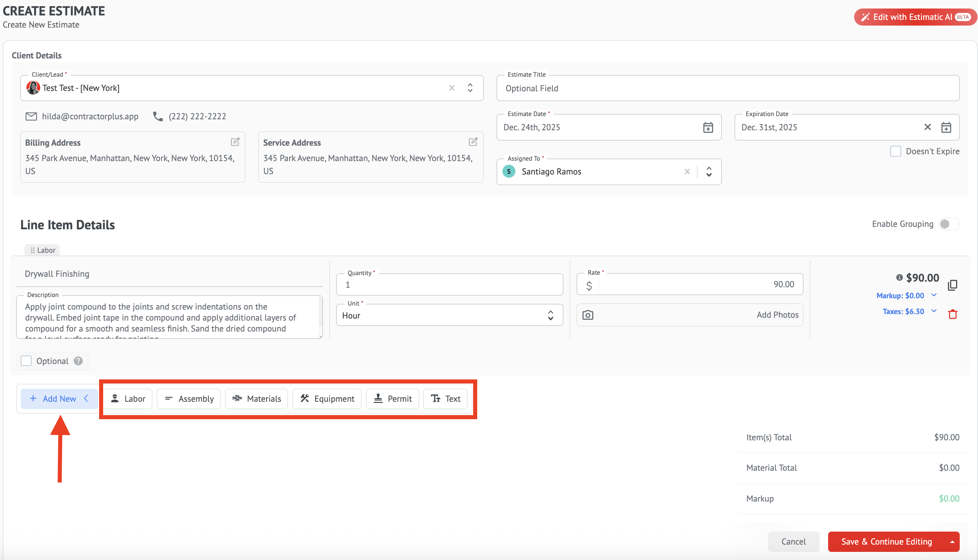Click the duplicate line item icon
978x560 pixels.
(x=952, y=285)
